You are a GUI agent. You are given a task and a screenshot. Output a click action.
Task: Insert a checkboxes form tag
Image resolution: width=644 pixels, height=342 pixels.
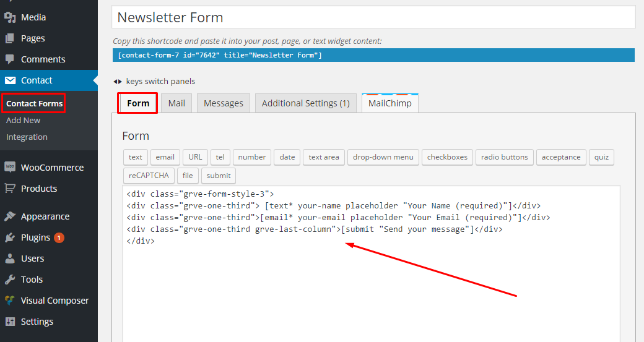pos(447,157)
